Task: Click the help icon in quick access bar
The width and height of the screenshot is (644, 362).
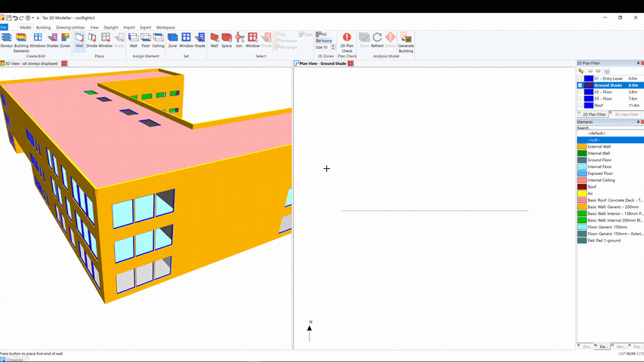Action: click(x=28, y=17)
